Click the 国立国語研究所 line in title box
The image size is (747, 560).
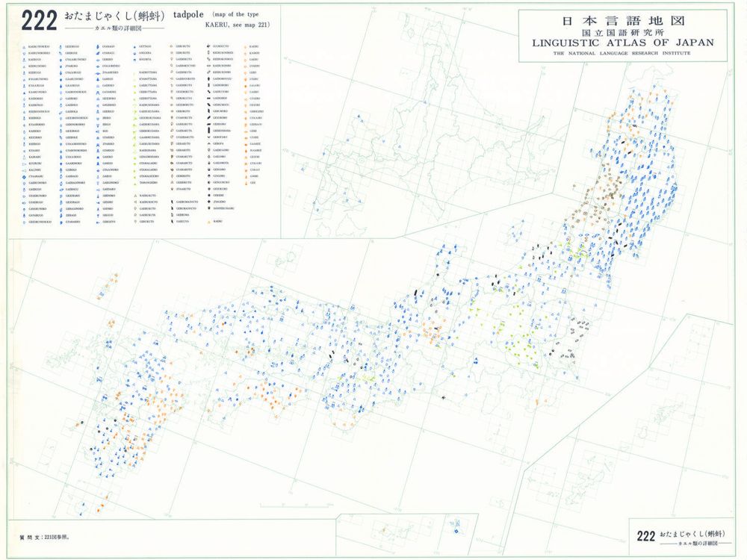[x=623, y=33]
